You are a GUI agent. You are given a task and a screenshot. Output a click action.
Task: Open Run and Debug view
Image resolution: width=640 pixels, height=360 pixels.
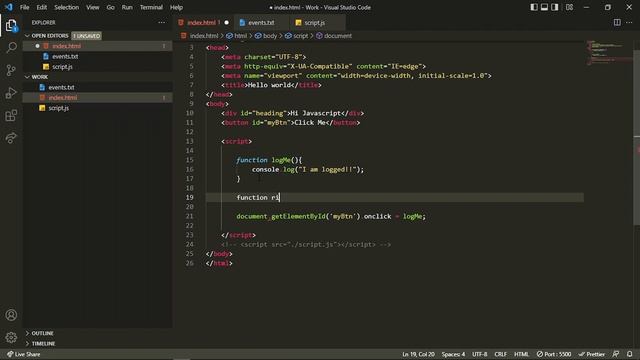(11, 93)
